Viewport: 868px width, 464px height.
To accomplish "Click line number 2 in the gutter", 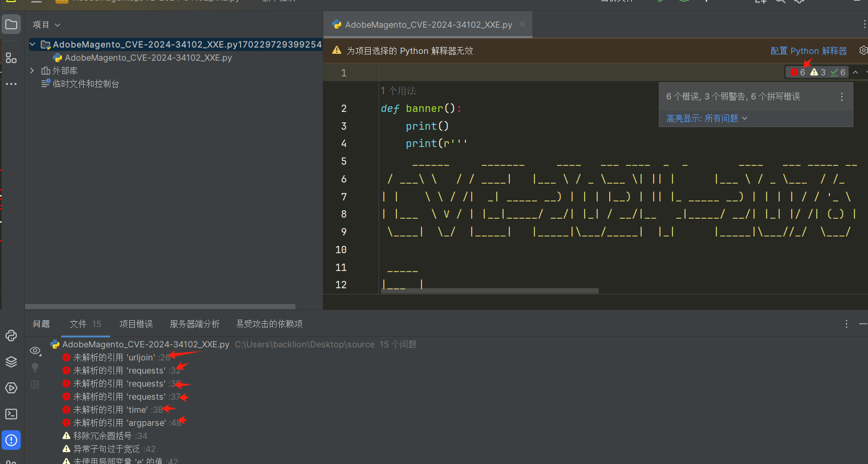I will point(344,108).
